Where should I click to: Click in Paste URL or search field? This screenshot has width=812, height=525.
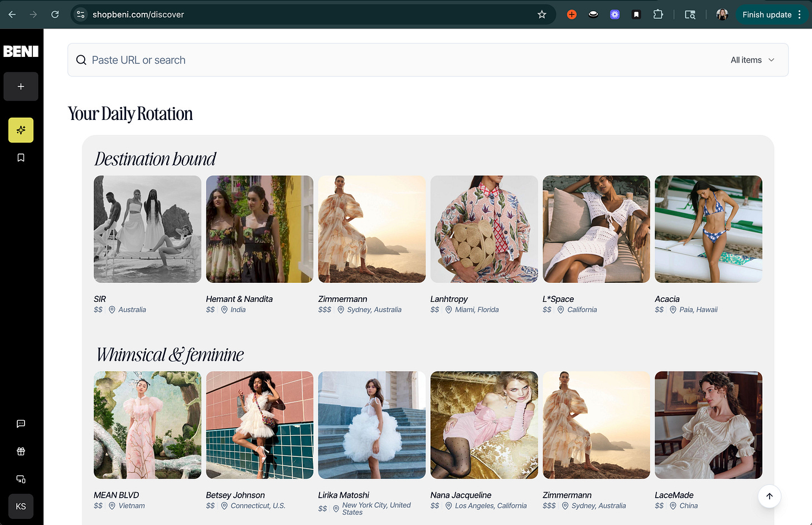point(428,60)
